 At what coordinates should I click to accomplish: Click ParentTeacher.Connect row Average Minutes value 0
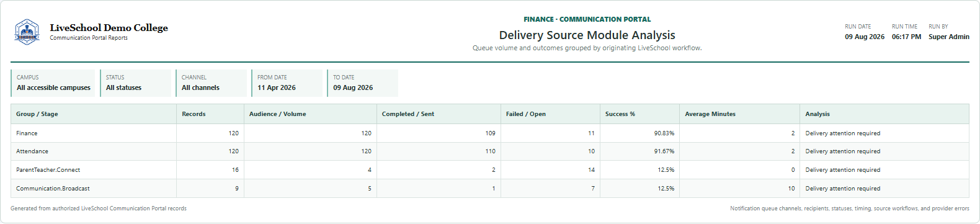pos(793,170)
